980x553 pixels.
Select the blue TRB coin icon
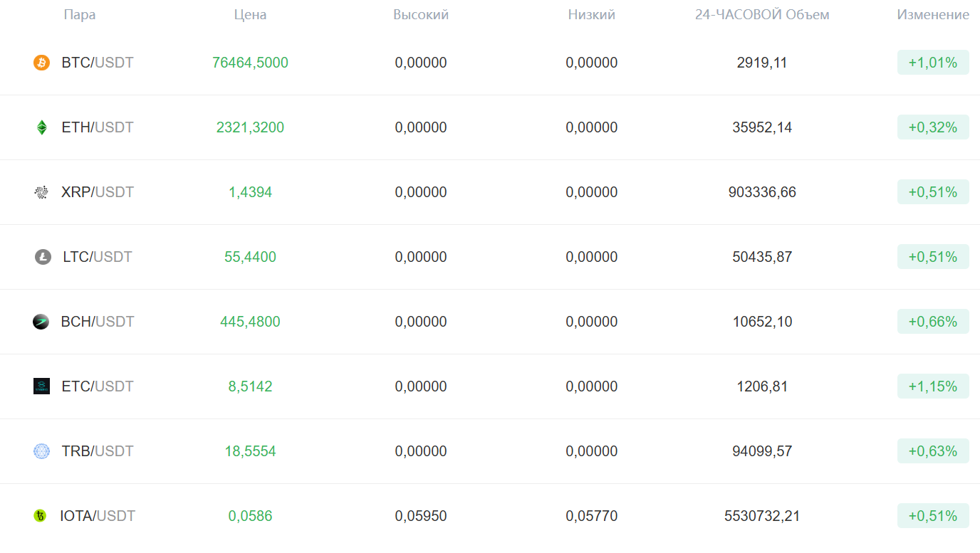pos(42,451)
